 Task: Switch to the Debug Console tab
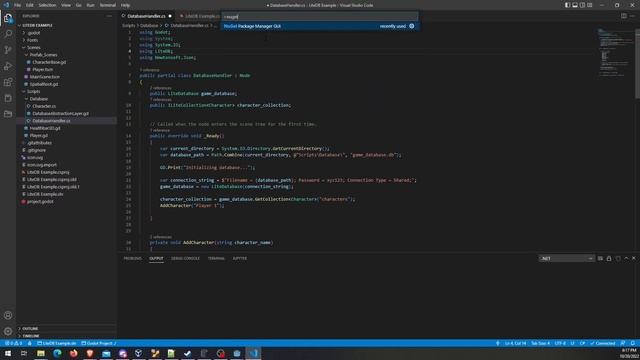pyautogui.click(x=185, y=258)
